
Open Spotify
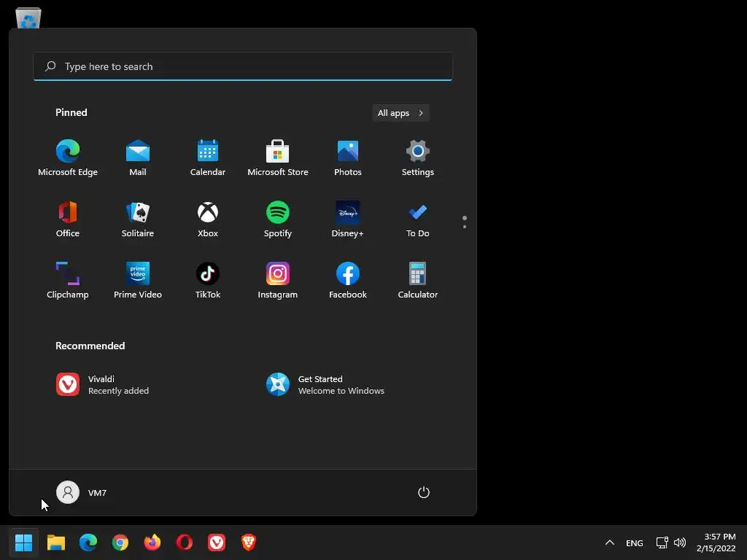278,219
